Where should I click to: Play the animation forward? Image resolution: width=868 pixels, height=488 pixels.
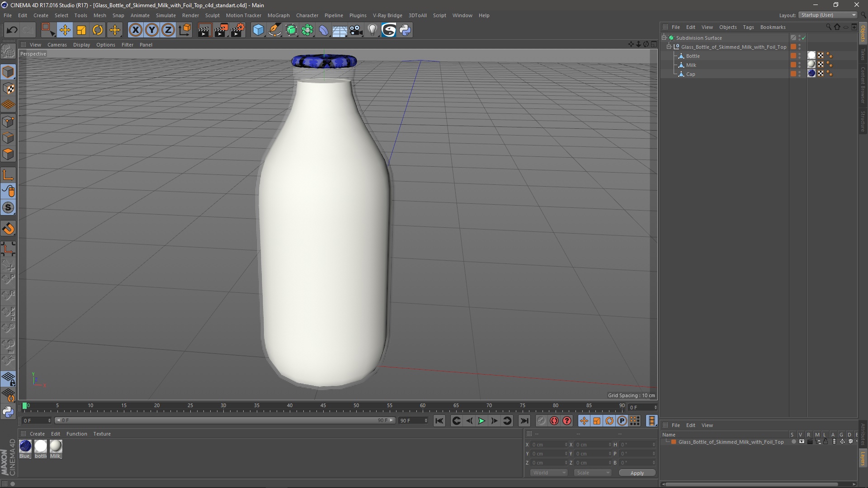[481, 421]
